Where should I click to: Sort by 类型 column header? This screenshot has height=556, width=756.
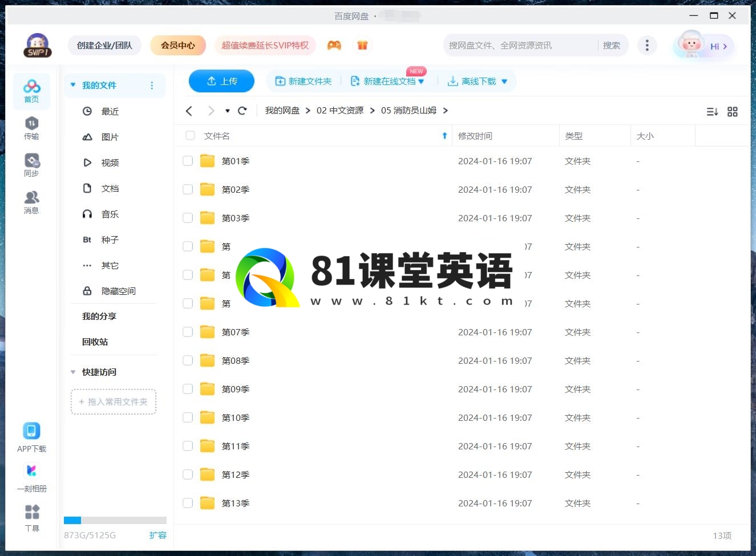click(573, 136)
